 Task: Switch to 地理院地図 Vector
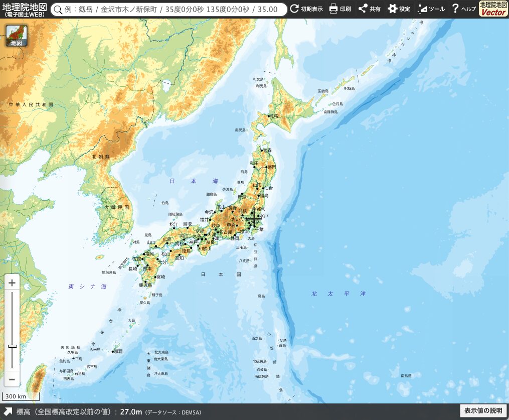click(493, 9)
